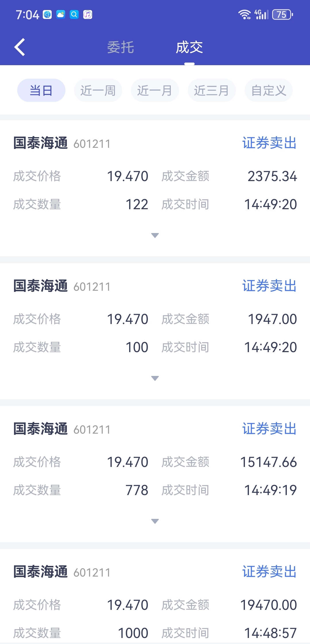Tap the music app notification icon
Image resolution: width=310 pixels, height=644 pixels.
(x=88, y=14)
